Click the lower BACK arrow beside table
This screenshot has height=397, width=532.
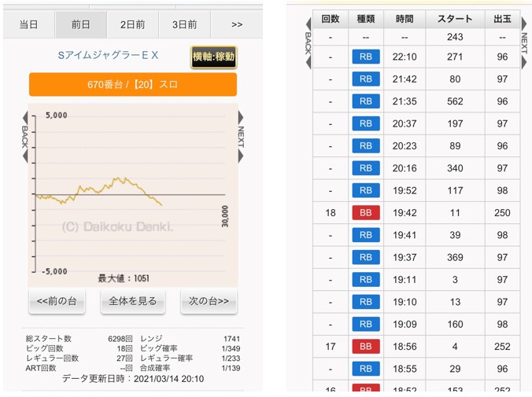[308, 62]
